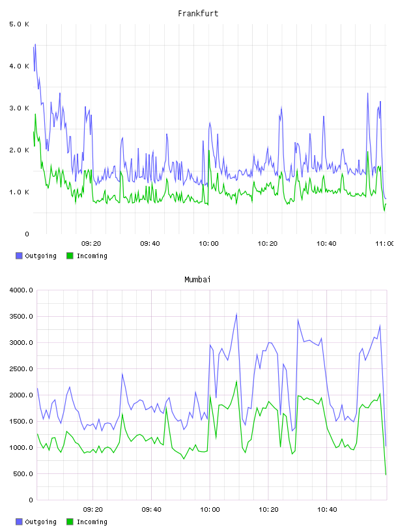Click the green Incoming swatch in Mumbai legend
This screenshot has height=532, width=396.
pyautogui.click(x=70, y=522)
